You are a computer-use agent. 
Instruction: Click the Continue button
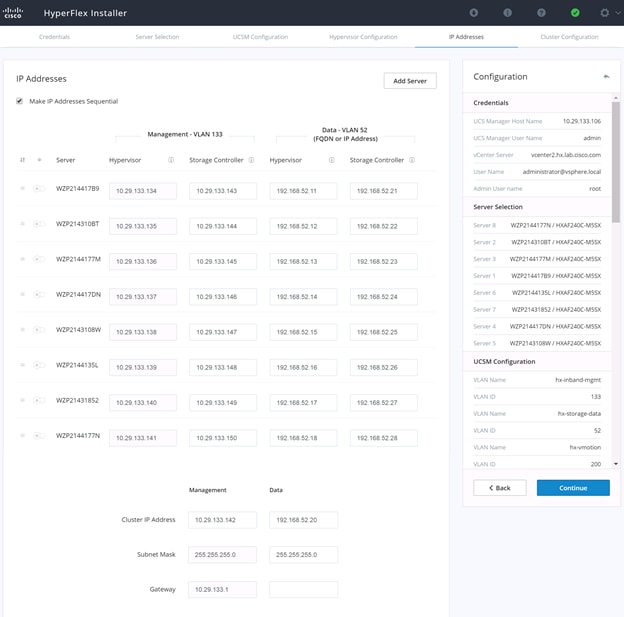click(573, 488)
